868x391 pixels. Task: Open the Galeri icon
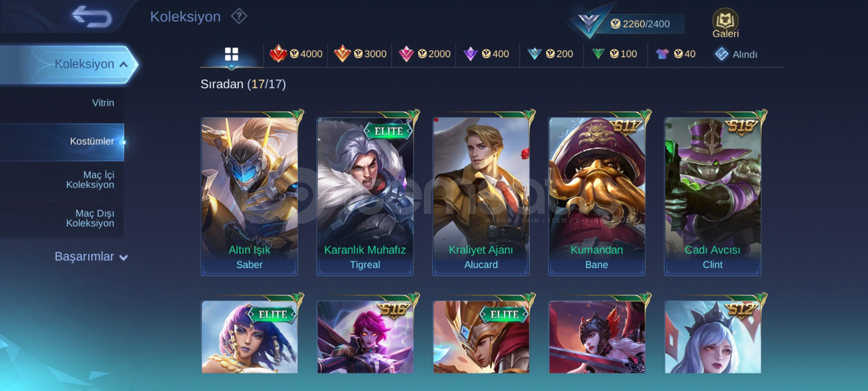coord(726,23)
